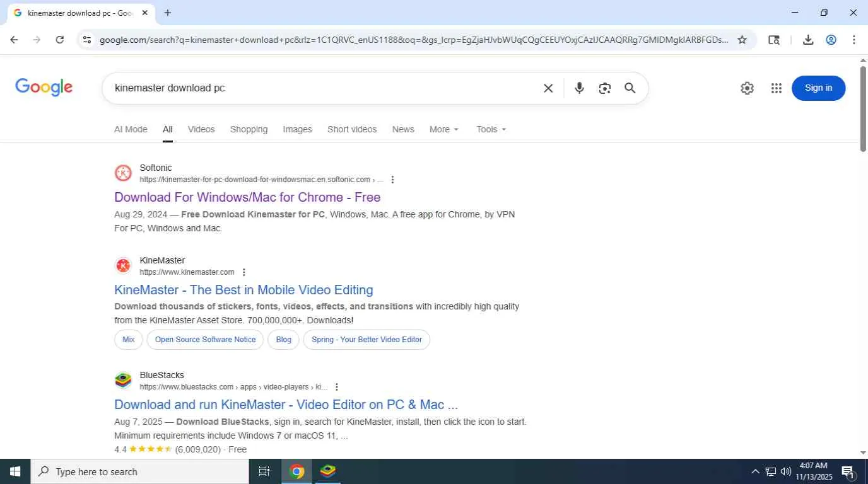
Task: Bookmark this page with the star icon
Action: [742, 40]
